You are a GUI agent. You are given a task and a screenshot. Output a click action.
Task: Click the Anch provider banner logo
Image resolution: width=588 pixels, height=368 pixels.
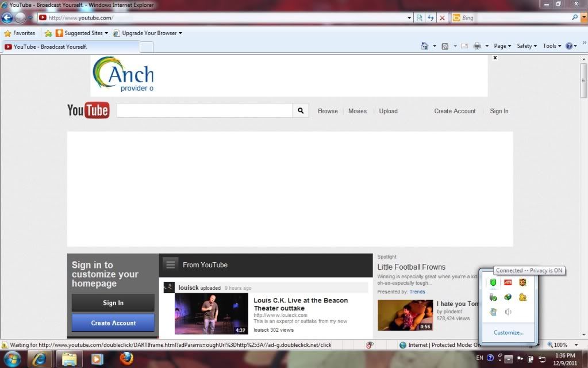(x=123, y=74)
